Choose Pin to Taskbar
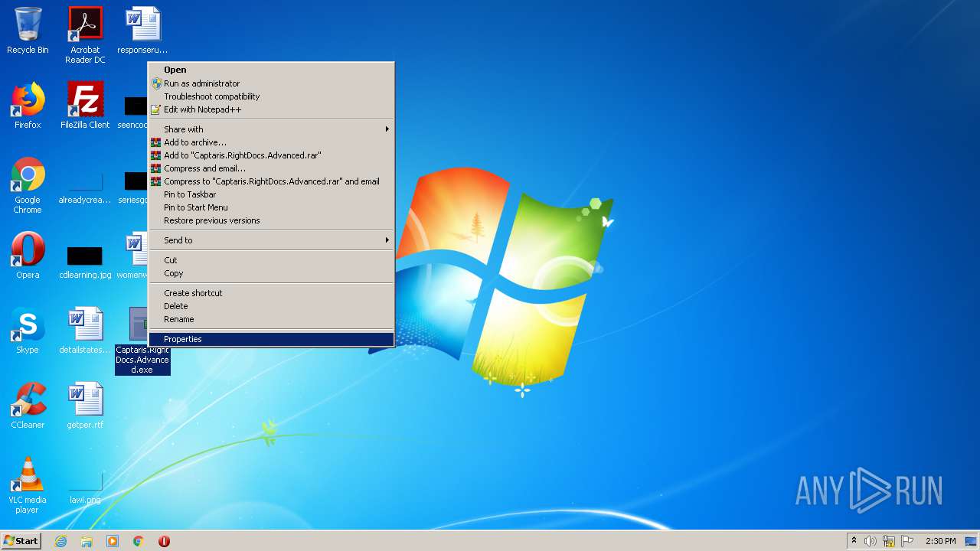980x551 pixels. tap(271, 194)
